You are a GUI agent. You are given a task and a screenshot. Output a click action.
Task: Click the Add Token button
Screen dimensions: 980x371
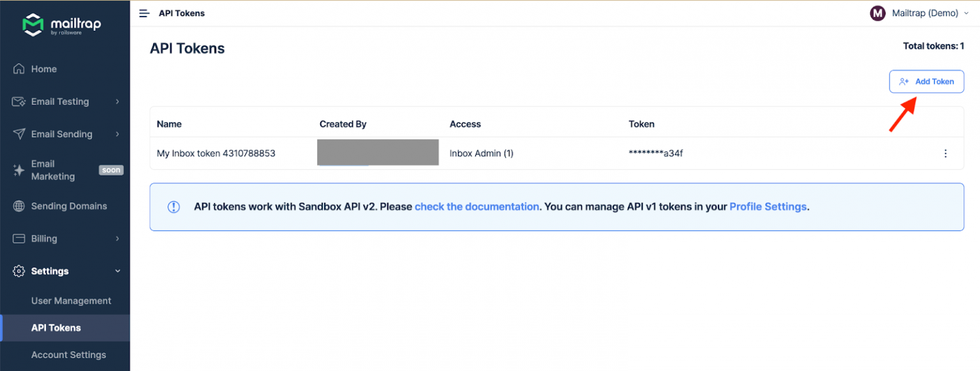[926, 82]
